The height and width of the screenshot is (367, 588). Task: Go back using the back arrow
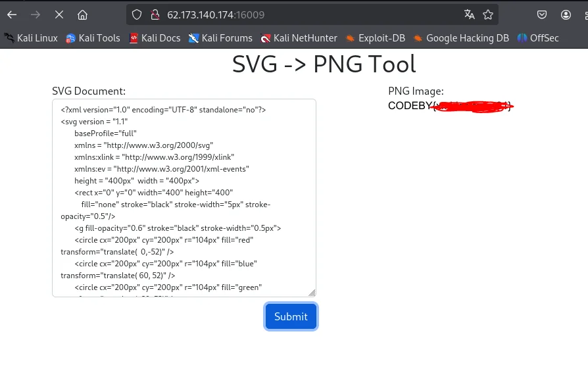coord(12,15)
